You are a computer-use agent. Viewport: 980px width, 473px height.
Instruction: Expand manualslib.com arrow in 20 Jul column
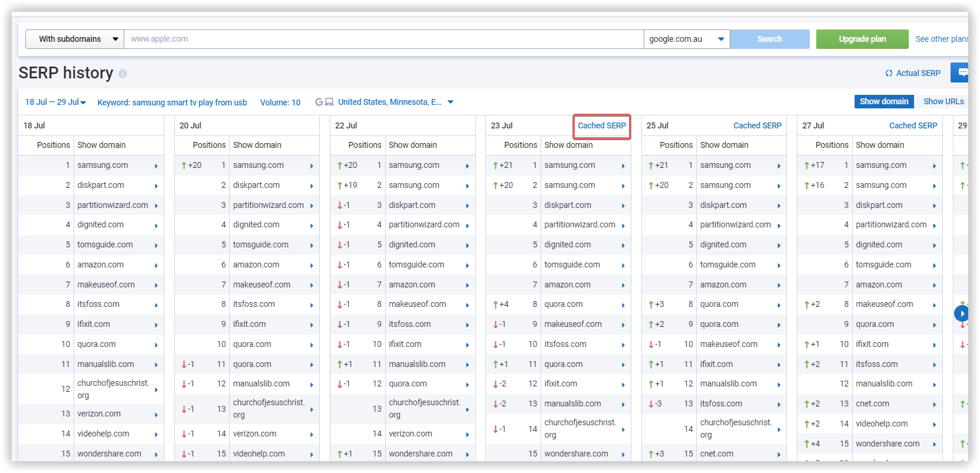[312, 385]
